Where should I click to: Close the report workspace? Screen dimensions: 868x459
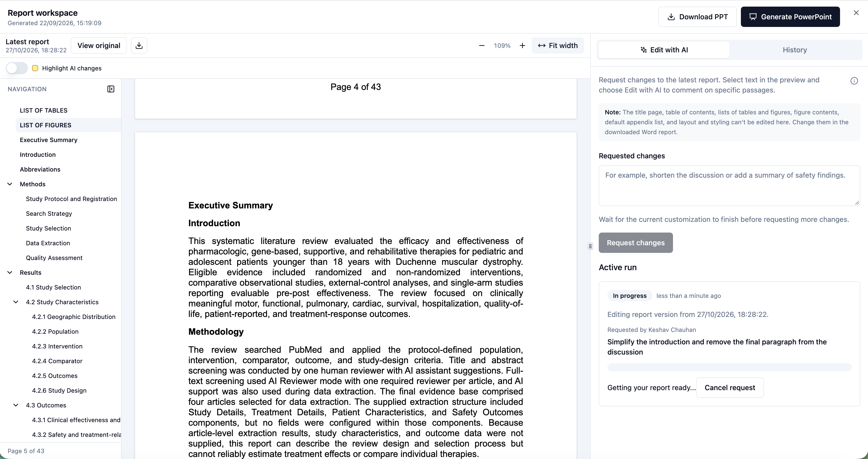(x=856, y=13)
